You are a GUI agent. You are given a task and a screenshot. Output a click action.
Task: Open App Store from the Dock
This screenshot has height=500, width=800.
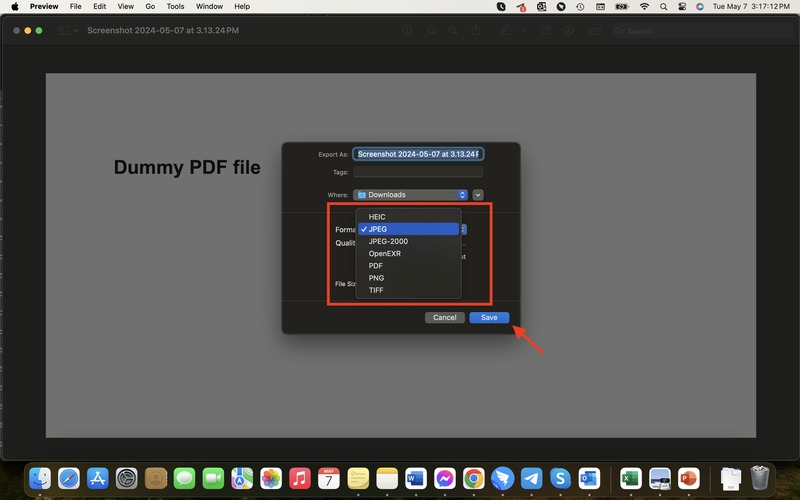(97, 479)
